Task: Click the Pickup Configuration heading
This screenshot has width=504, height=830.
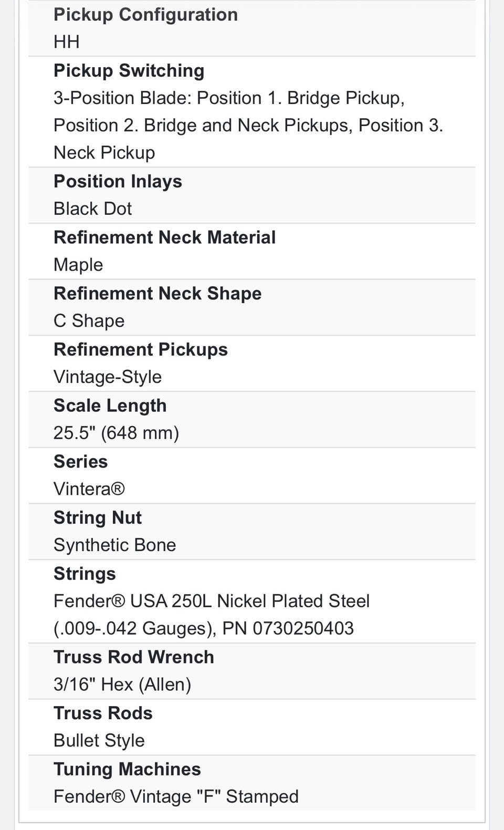Action: pos(145,15)
